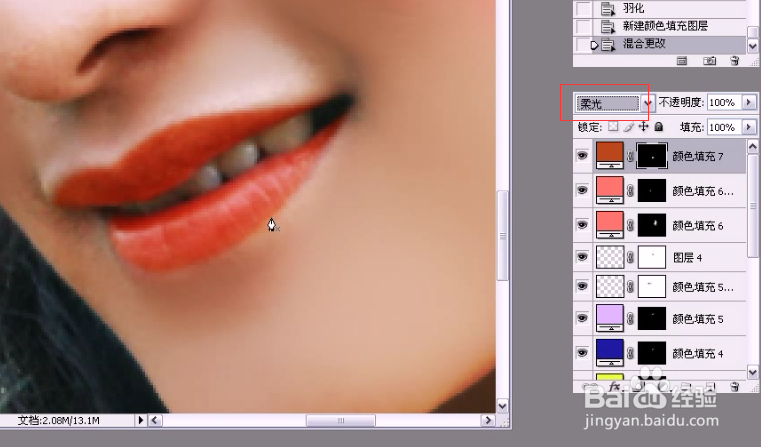Click the Layers panel vertical scrollbar thumb
The width and height of the screenshot is (761, 447).
click(x=752, y=206)
